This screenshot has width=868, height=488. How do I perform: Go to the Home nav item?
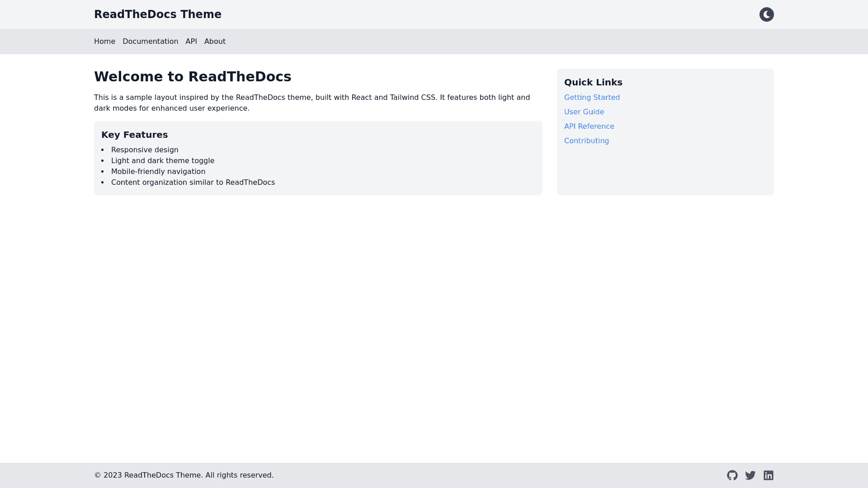coord(104,42)
